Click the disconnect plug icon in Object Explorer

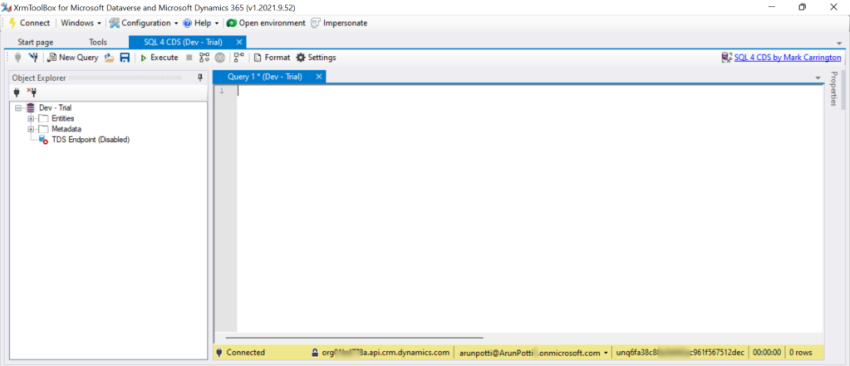click(31, 92)
